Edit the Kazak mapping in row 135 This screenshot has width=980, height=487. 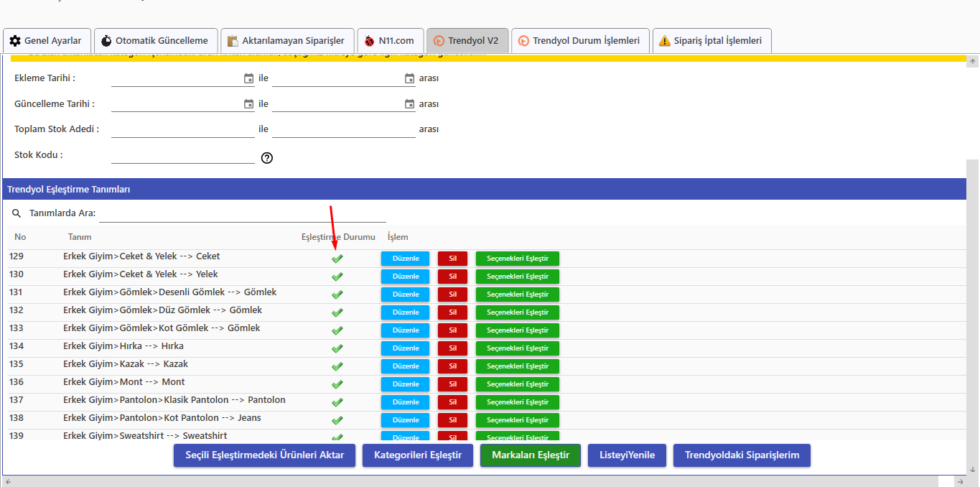(x=406, y=366)
